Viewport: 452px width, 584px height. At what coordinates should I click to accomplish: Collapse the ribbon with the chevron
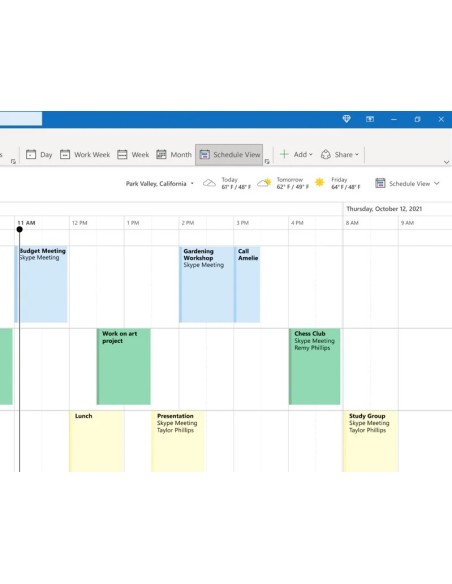tap(446, 162)
